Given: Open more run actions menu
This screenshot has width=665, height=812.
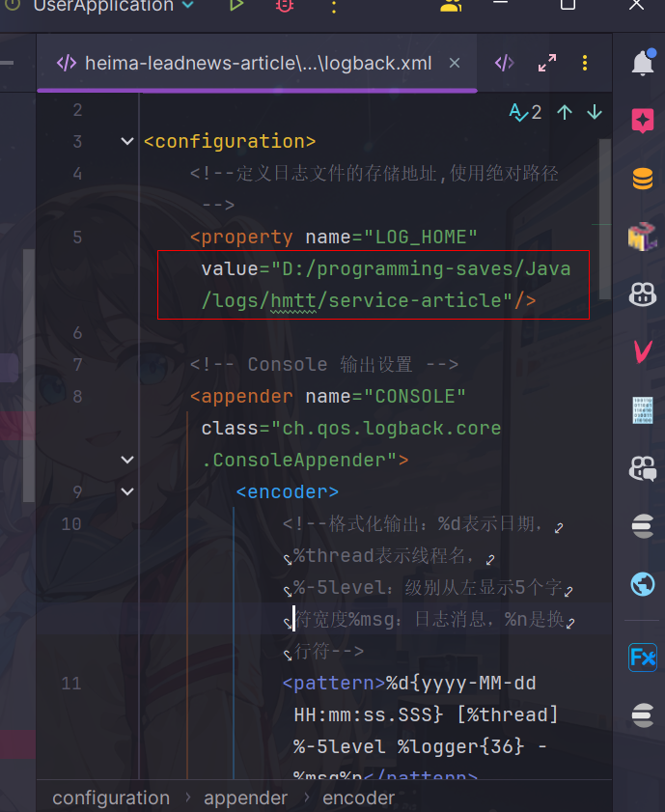Looking at the screenshot, I should 334,6.
